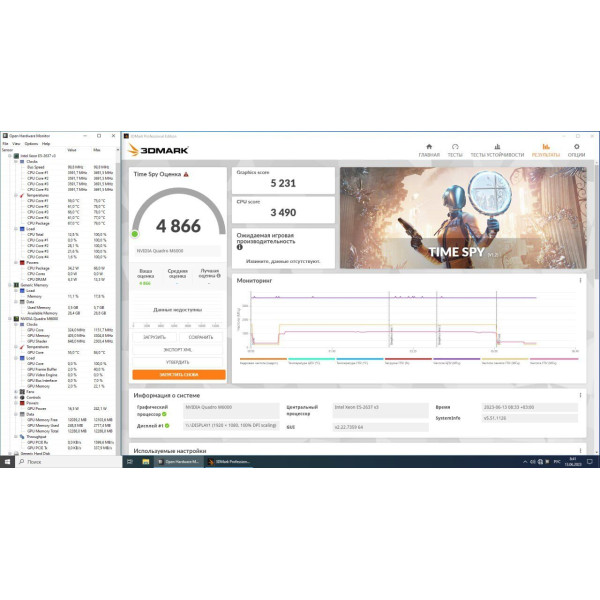Viewport: 600px width, 600px height.
Task: Click the info icon under expected gaming performance
Action: [240, 247]
